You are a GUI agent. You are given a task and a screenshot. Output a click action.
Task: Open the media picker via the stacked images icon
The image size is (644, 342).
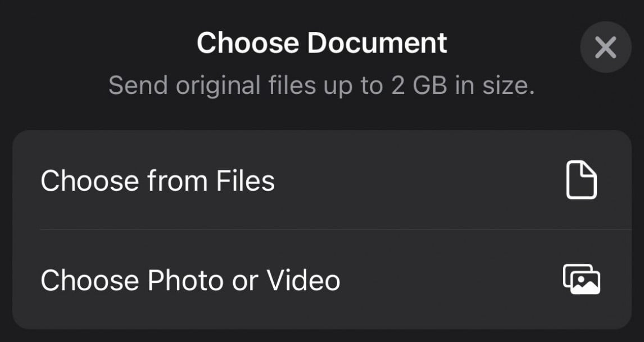click(581, 280)
